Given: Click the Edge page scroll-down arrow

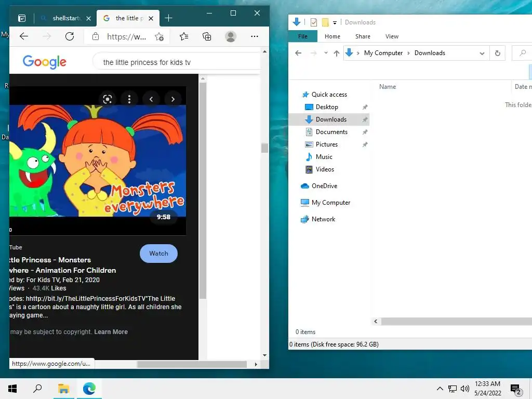Looking at the screenshot, I should pos(264,355).
